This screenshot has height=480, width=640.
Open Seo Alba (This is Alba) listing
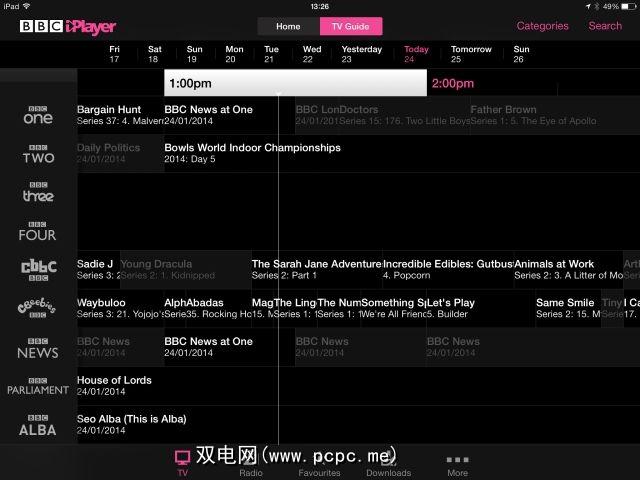[x=358, y=424]
